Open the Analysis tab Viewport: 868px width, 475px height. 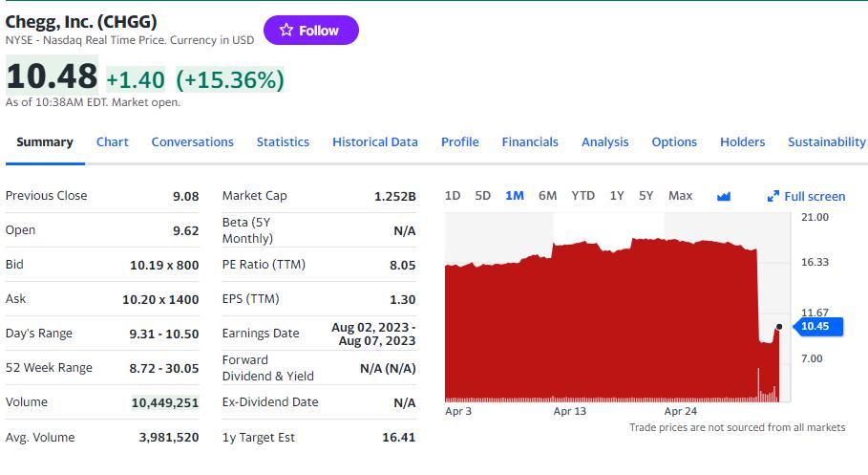pos(605,141)
